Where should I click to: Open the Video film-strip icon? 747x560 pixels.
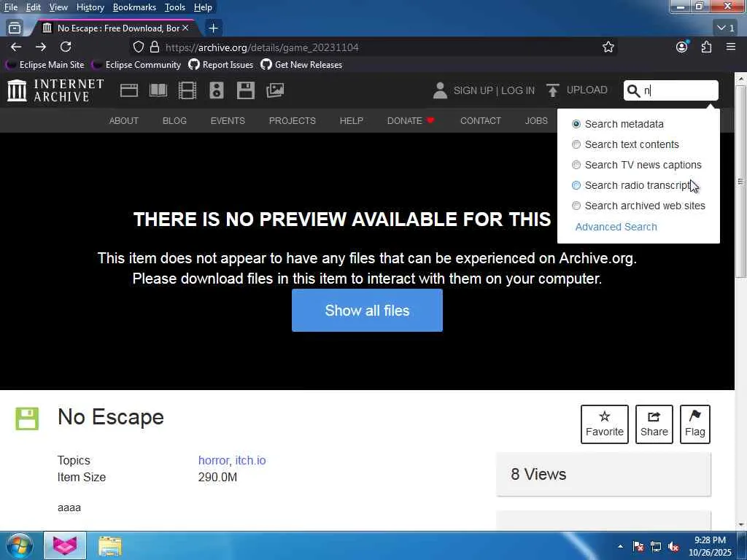click(187, 90)
